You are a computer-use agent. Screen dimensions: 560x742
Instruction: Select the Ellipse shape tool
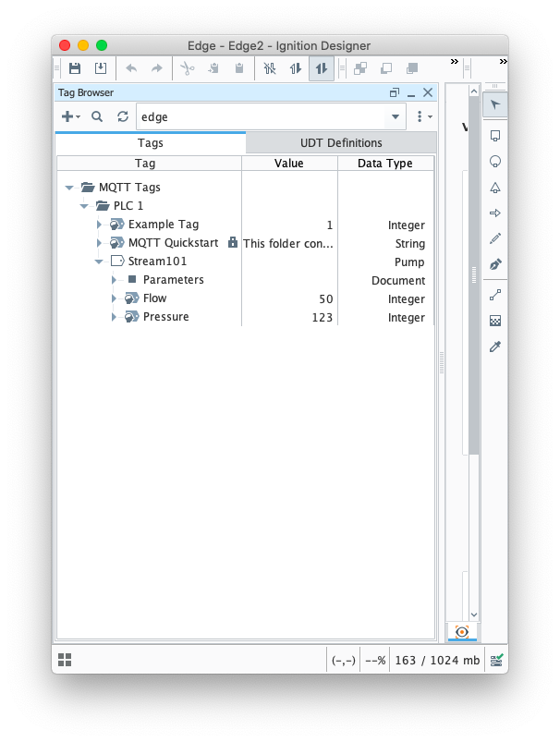click(x=495, y=162)
